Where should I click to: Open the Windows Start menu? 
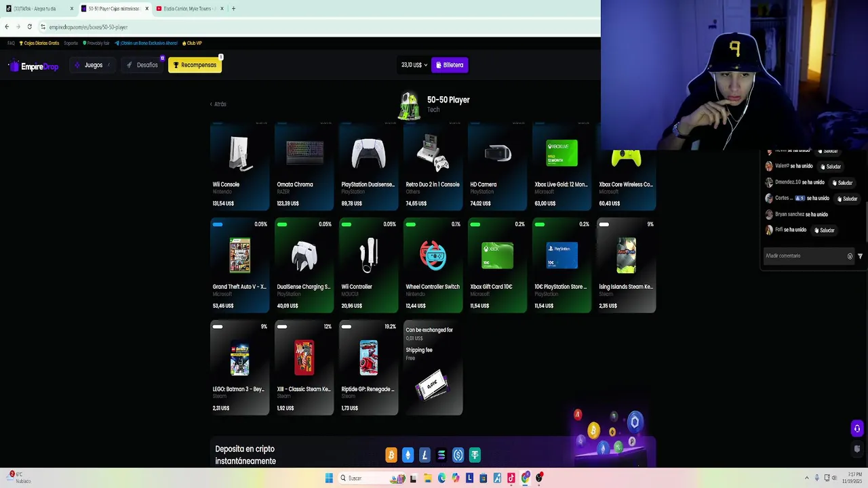point(329,478)
